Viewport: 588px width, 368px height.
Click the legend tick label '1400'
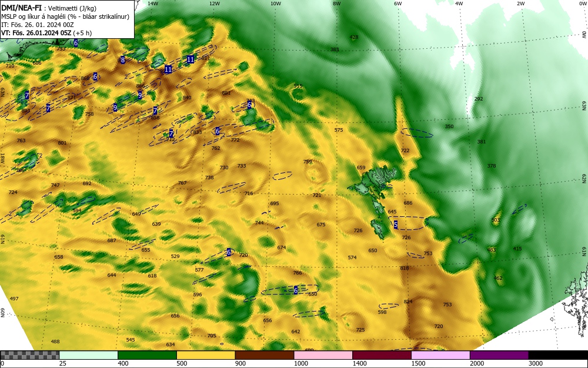pos(359,363)
